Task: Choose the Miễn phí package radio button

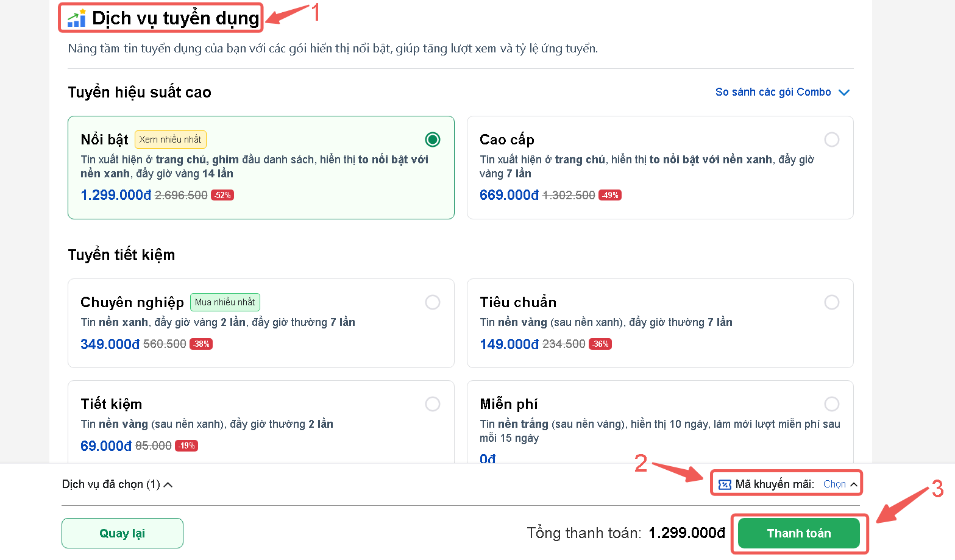Action: 832,404
